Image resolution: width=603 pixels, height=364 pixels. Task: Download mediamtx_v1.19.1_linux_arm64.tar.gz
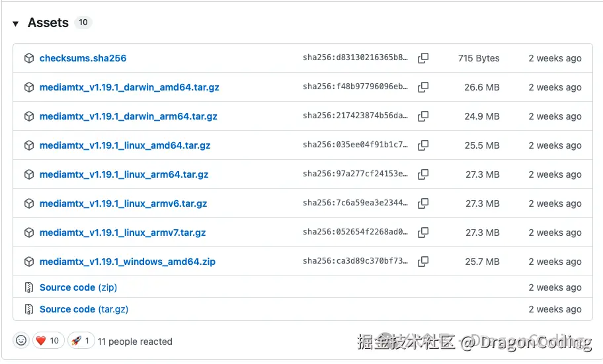coord(124,174)
